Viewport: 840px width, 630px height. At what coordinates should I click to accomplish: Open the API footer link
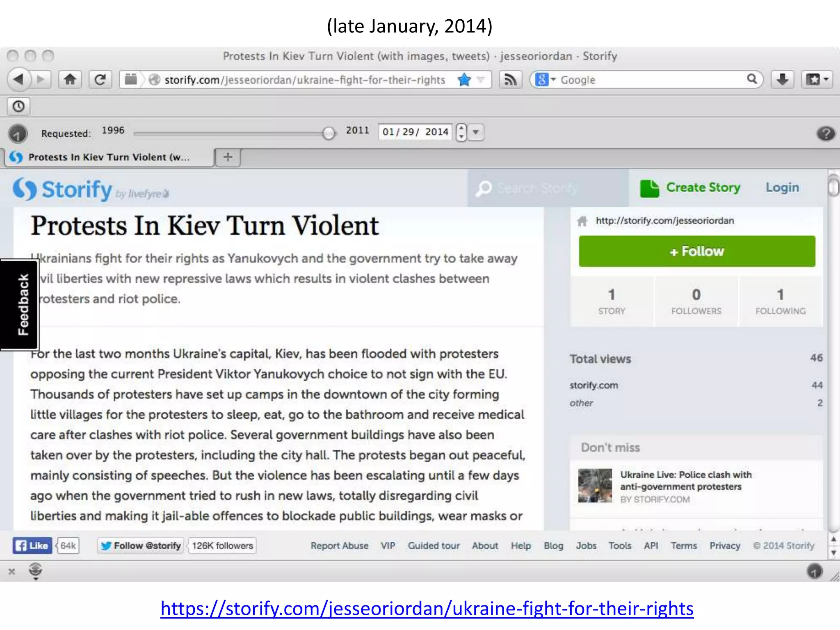tap(651, 546)
